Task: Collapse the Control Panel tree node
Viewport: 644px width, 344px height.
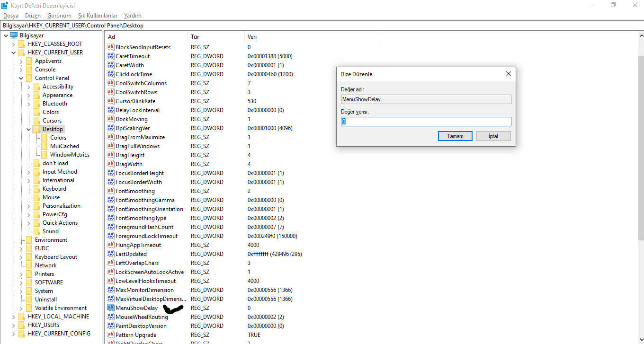Action: click(21, 78)
